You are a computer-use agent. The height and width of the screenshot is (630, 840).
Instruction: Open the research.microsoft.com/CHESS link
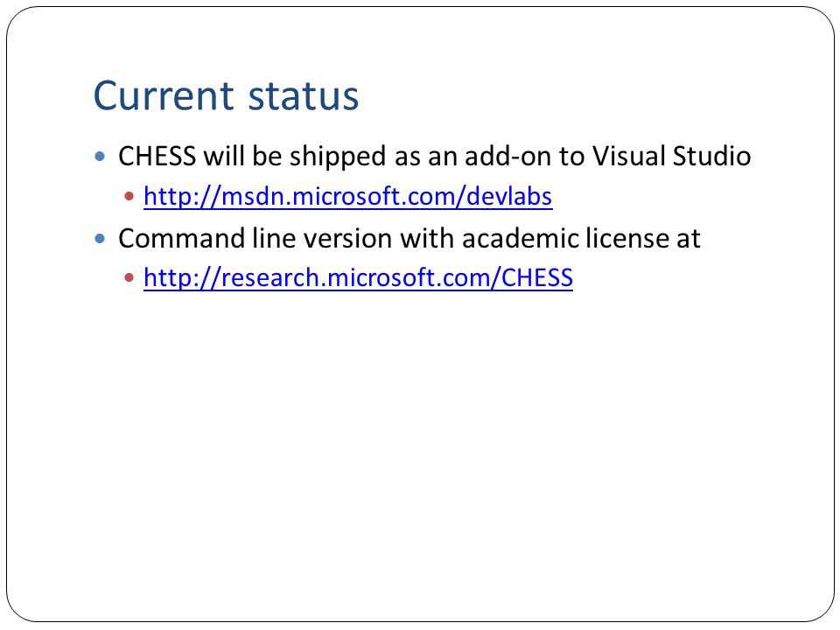pos(359,277)
